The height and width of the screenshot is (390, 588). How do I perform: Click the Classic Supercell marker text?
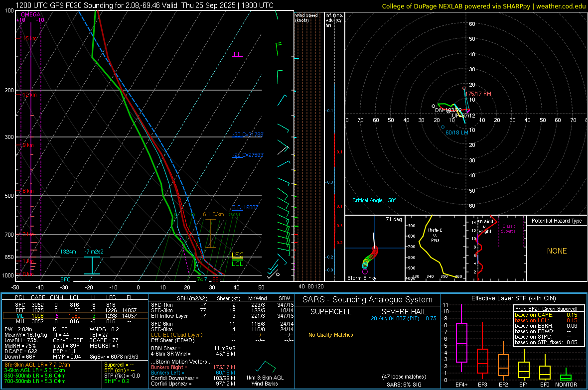[x=509, y=229]
